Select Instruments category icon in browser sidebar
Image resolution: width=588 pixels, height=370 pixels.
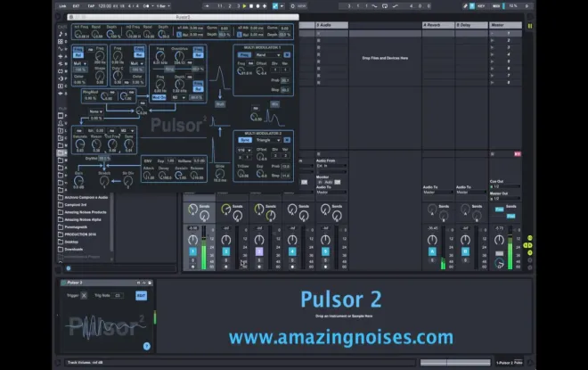pyautogui.click(x=61, y=49)
